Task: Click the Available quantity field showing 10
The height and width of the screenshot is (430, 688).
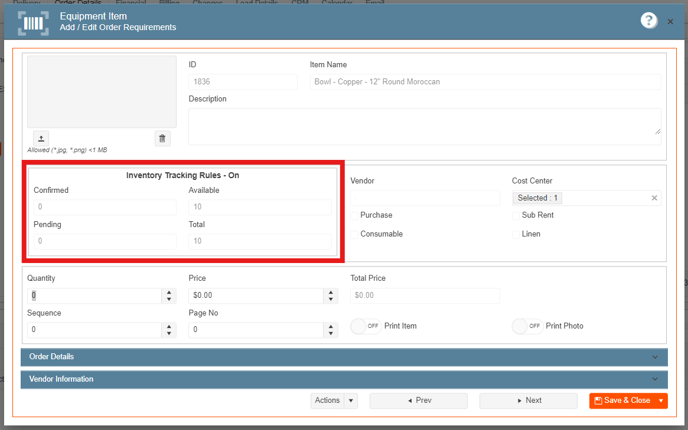Action: coord(260,207)
